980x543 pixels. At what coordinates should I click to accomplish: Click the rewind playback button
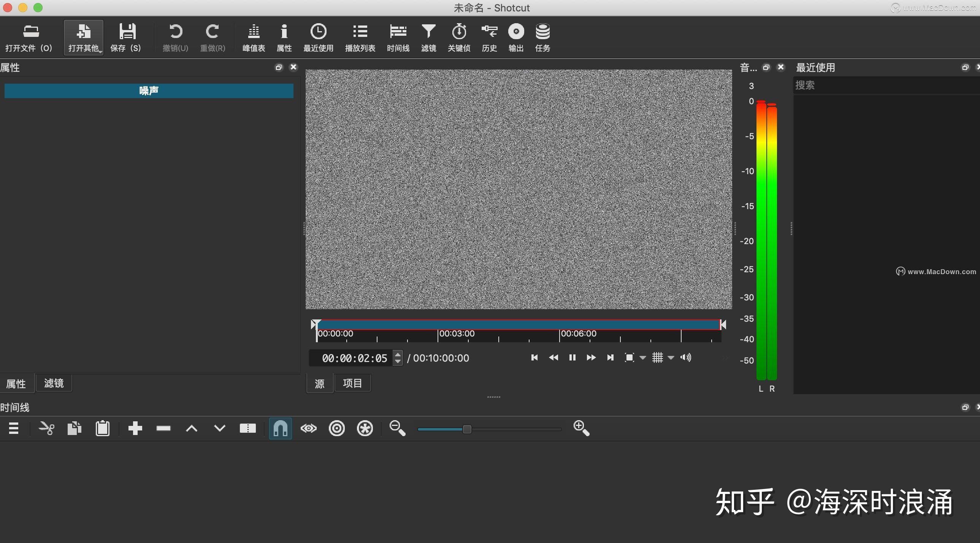553,357
